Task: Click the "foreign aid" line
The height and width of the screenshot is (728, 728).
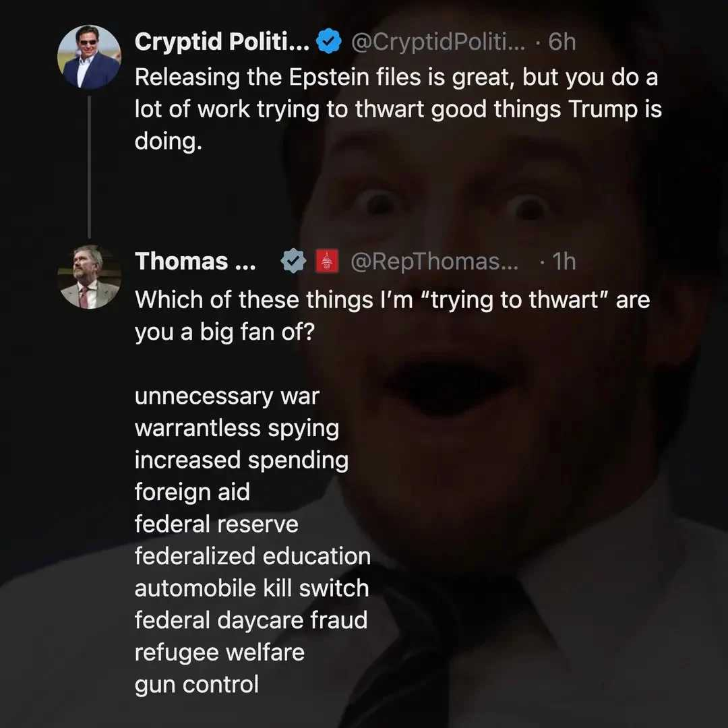Action: pos(192,492)
